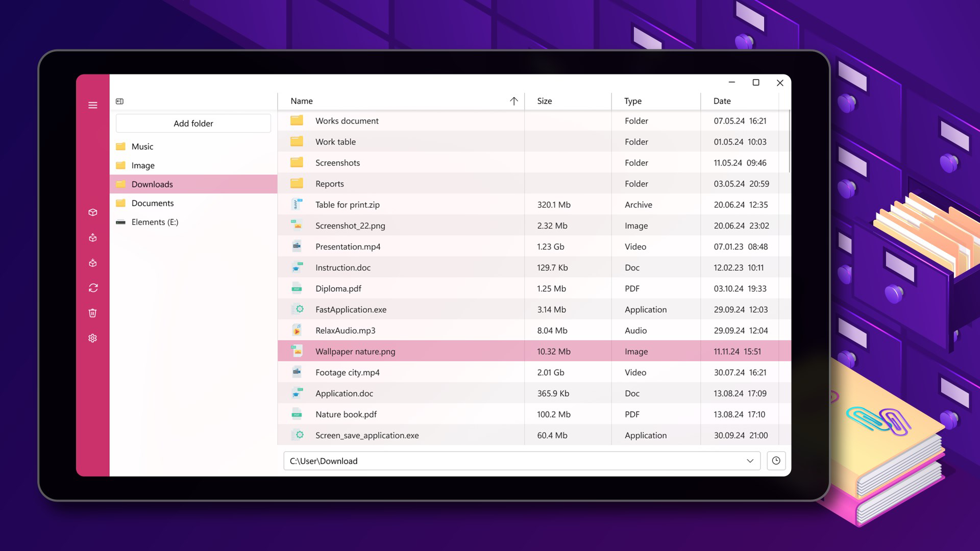Screen dimensions: 980x551
Task: Click the Archive type cell
Action: click(x=638, y=205)
